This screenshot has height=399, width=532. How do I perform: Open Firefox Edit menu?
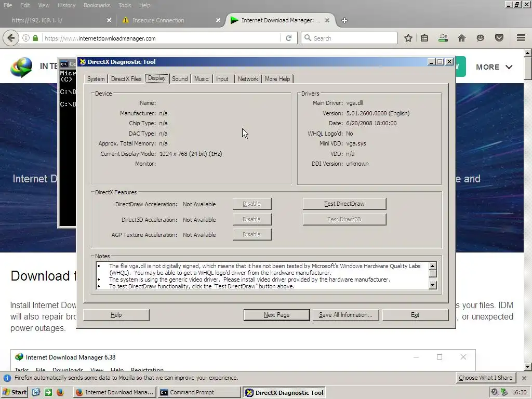pyautogui.click(x=25, y=5)
